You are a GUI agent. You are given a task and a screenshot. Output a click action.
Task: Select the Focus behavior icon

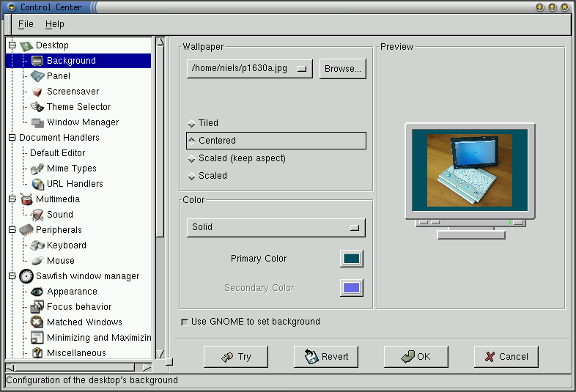[x=37, y=307]
